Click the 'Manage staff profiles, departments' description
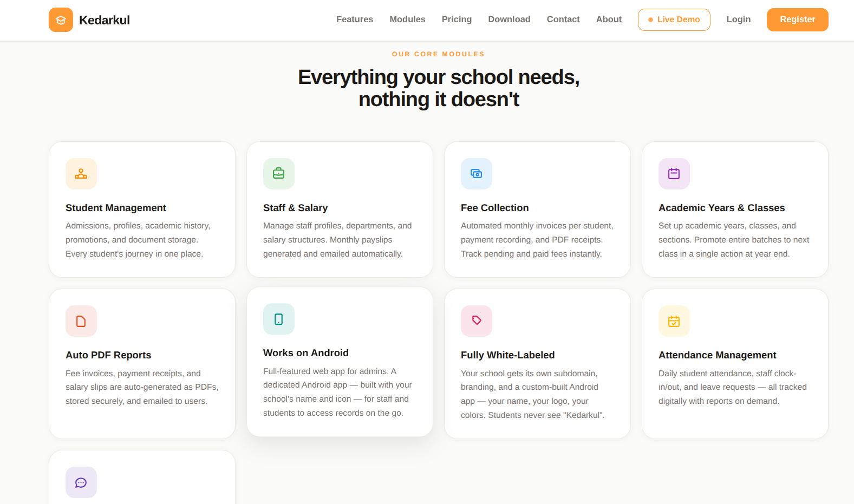The image size is (854, 504). (337, 240)
